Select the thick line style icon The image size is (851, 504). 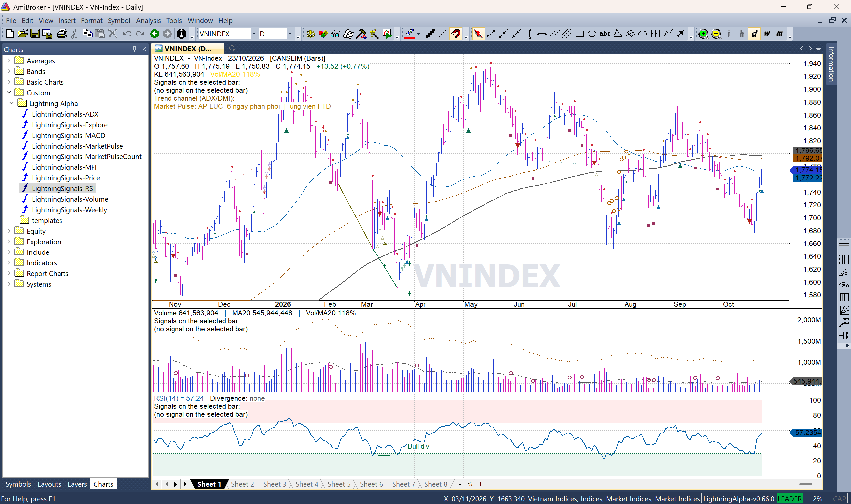coord(430,34)
